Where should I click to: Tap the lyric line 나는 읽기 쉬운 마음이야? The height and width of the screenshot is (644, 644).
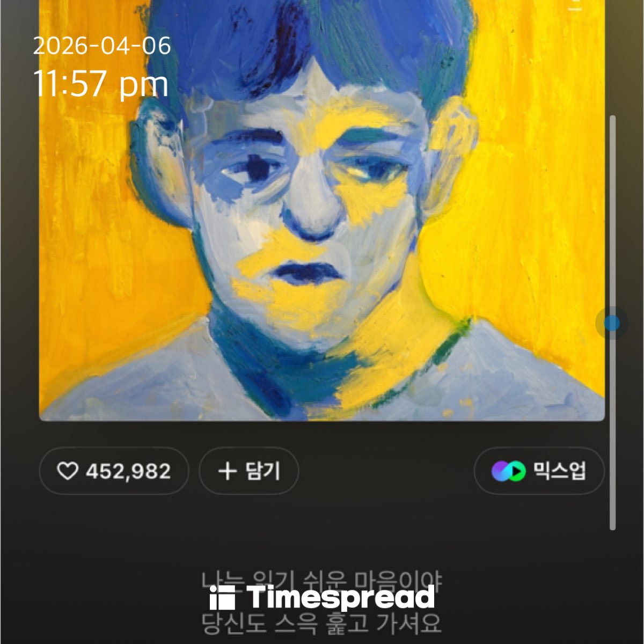pos(322,581)
